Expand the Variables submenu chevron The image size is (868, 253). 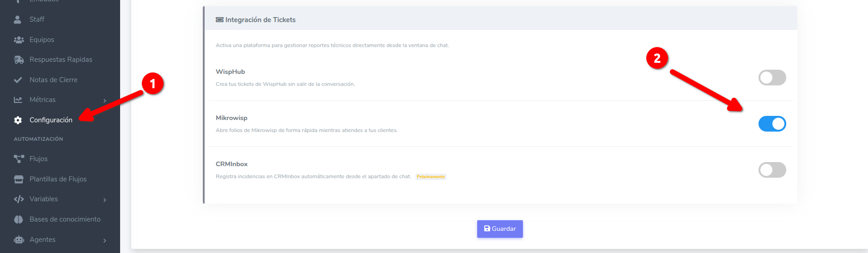click(x=105, y=199)
